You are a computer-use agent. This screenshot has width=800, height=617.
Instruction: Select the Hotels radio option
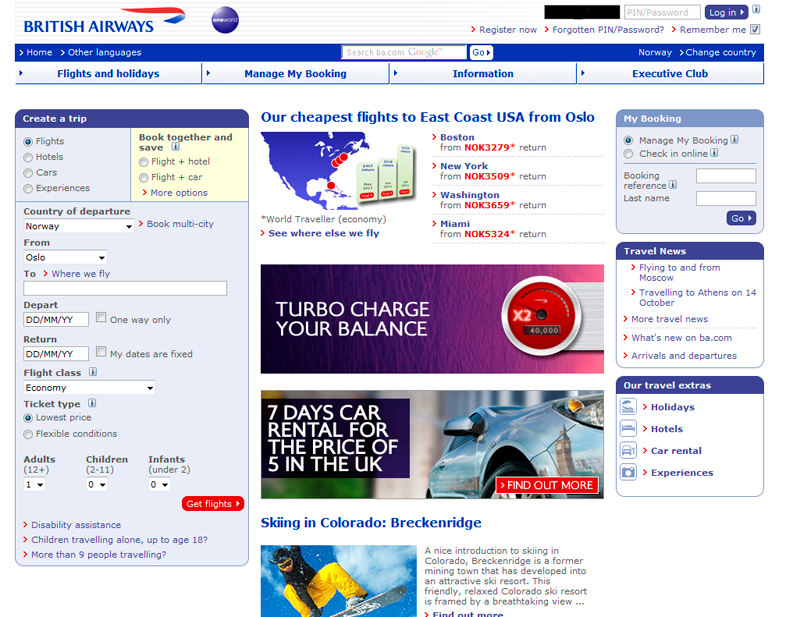(x=28, y=158)
